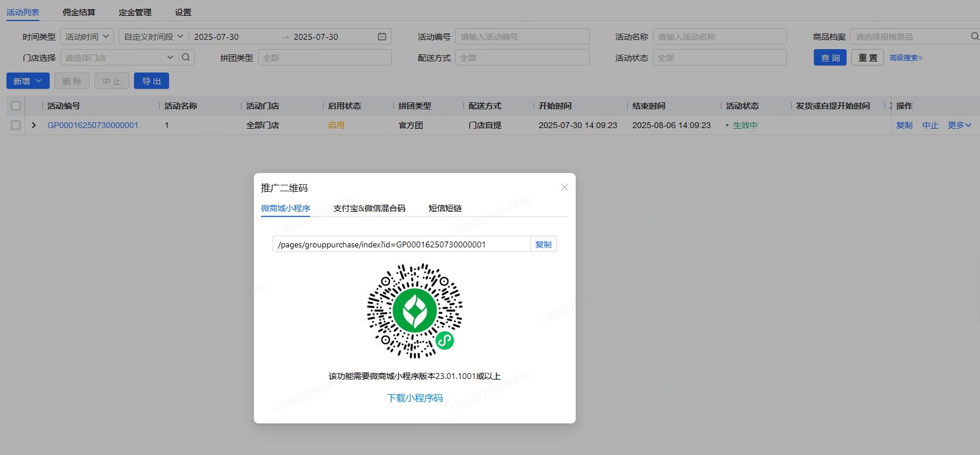Click the 中止 toolbar button
Screen dimensions: 980x455
[x=112, y=81]
